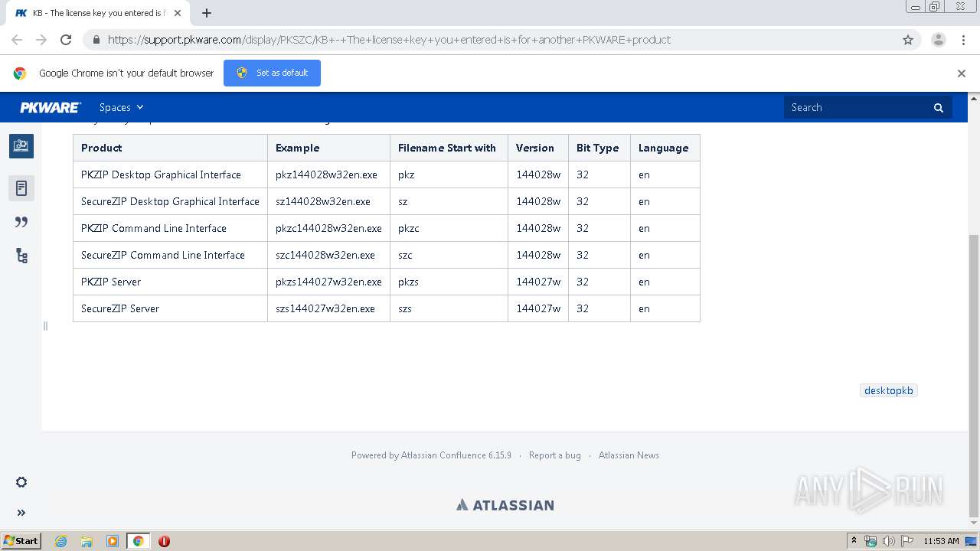Image resolution: width=980 pixels, height=551 pixels.
Task: Show hidden system tray icons
Action: 854,541
